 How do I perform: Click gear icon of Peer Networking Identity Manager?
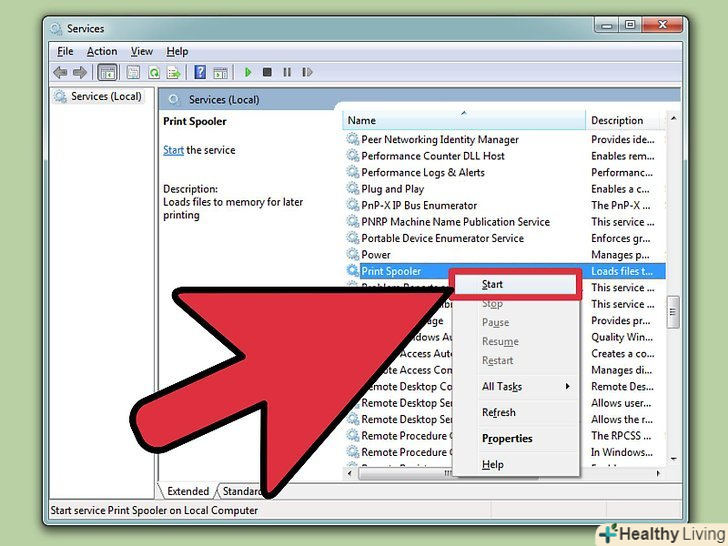(x=353, y=139)
